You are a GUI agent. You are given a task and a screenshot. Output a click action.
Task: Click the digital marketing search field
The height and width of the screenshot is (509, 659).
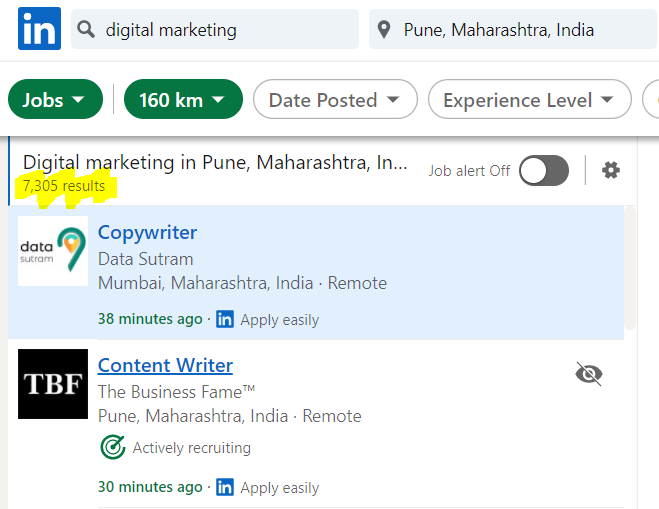(215, 29)
